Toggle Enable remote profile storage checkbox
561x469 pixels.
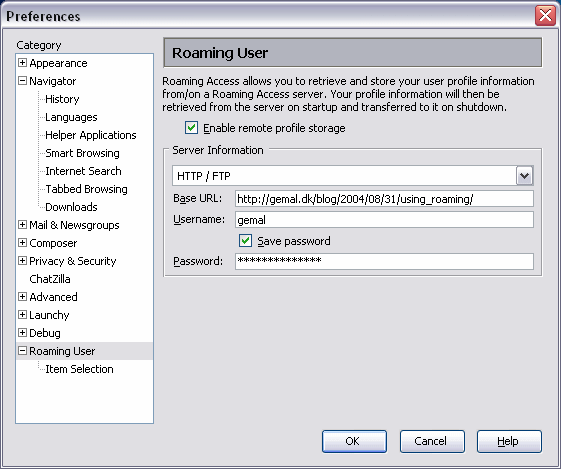pos(191,127)
